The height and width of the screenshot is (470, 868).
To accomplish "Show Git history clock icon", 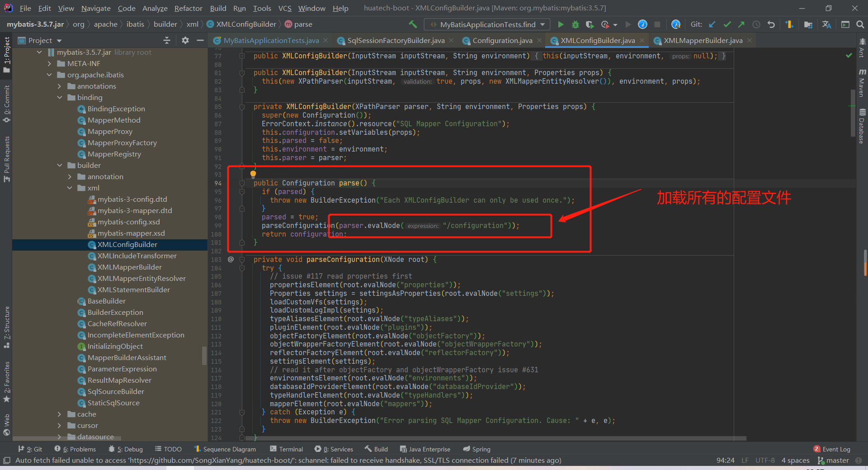I will 756,24.
